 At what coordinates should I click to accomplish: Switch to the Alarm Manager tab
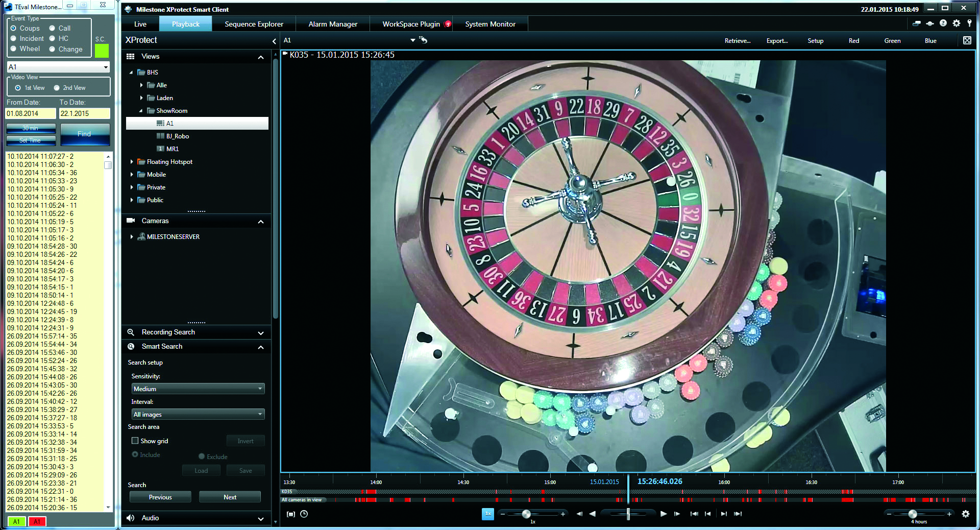point(333,24)
